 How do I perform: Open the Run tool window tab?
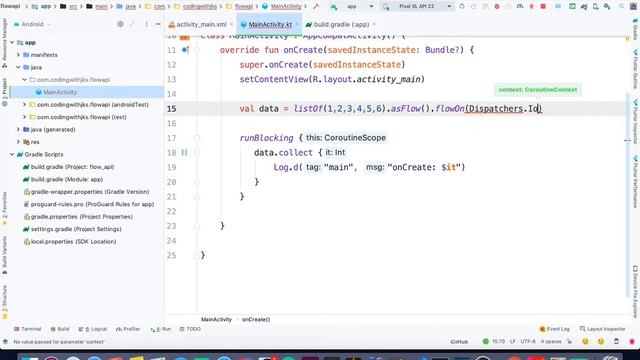tap(160, 329)
